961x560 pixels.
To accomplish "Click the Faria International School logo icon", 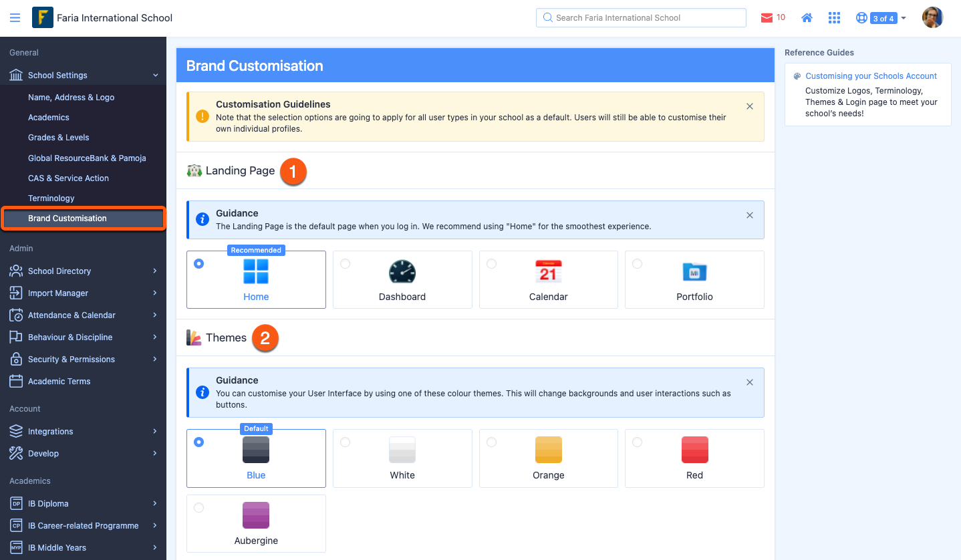I will (44, 17).
